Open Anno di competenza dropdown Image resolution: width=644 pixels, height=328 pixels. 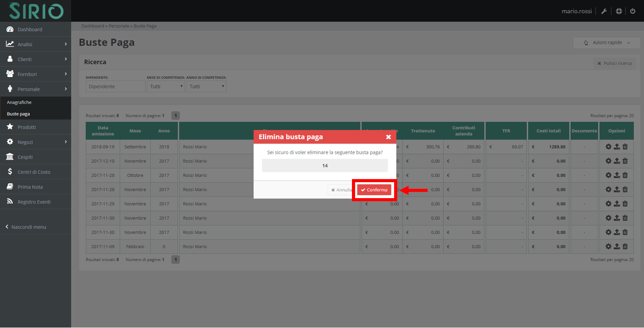(206, 86)
